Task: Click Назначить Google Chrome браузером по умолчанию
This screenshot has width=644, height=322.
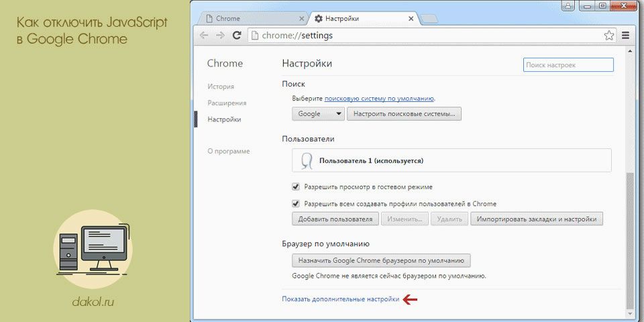Action: pos(381,260)
